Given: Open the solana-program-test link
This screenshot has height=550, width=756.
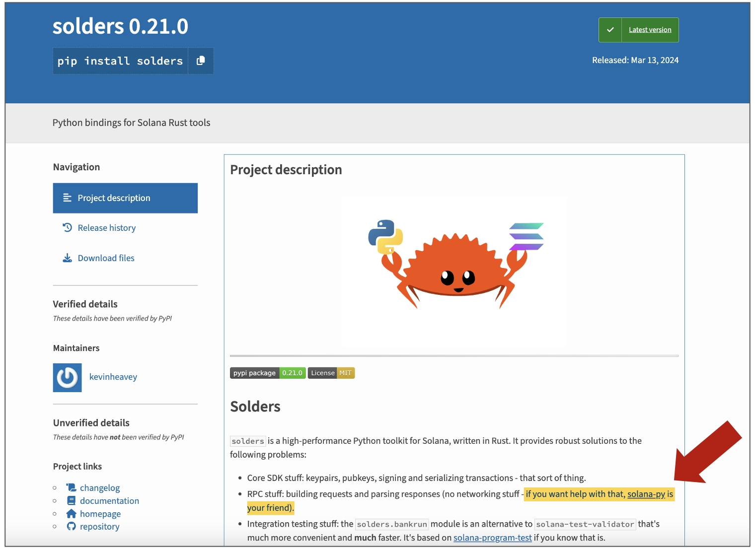Looking at the screenshot, I should [x=492, y=538].
